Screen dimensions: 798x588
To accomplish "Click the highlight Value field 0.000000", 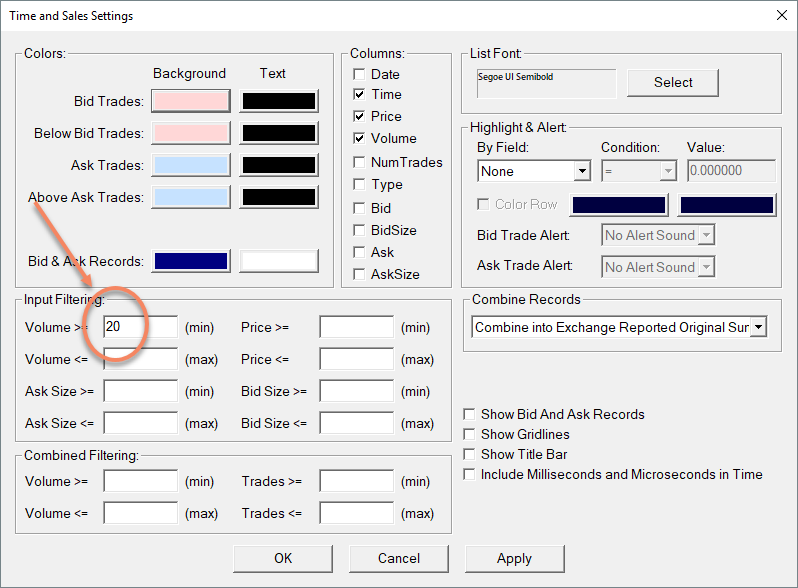I will pyautogui.click(x=731, y=171).
